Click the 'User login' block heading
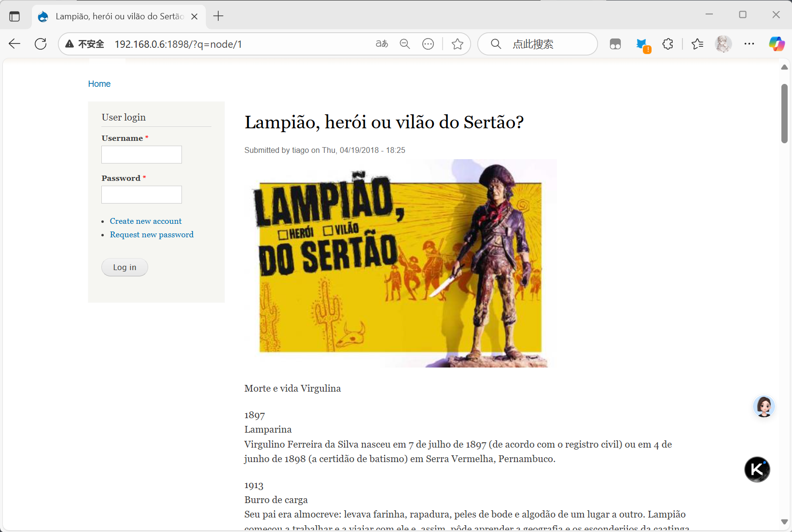Image resolution: width=792 pixels, height=532 pixels. click(x=124, y=117)
